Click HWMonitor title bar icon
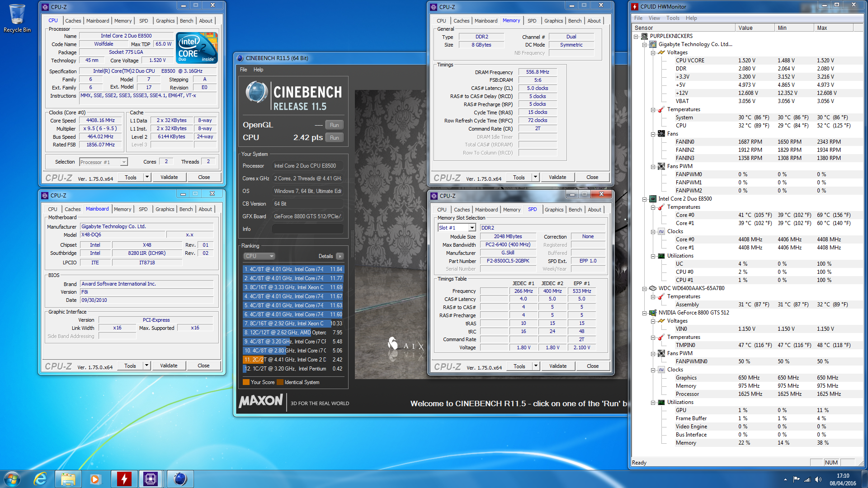The image size is (868, 488). pyautogui.click(x=635, y=6)
